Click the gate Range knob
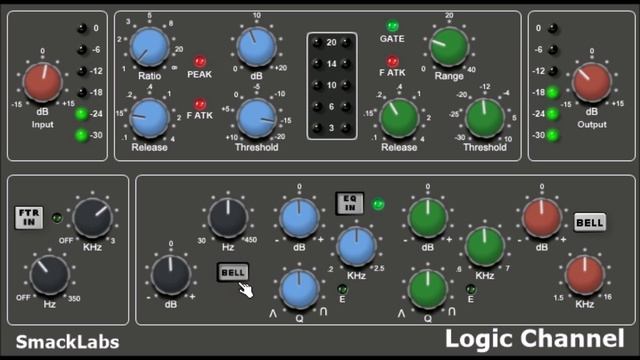Image resolution: width=640 pixels, height=360 pixels. tap(449, 47)
